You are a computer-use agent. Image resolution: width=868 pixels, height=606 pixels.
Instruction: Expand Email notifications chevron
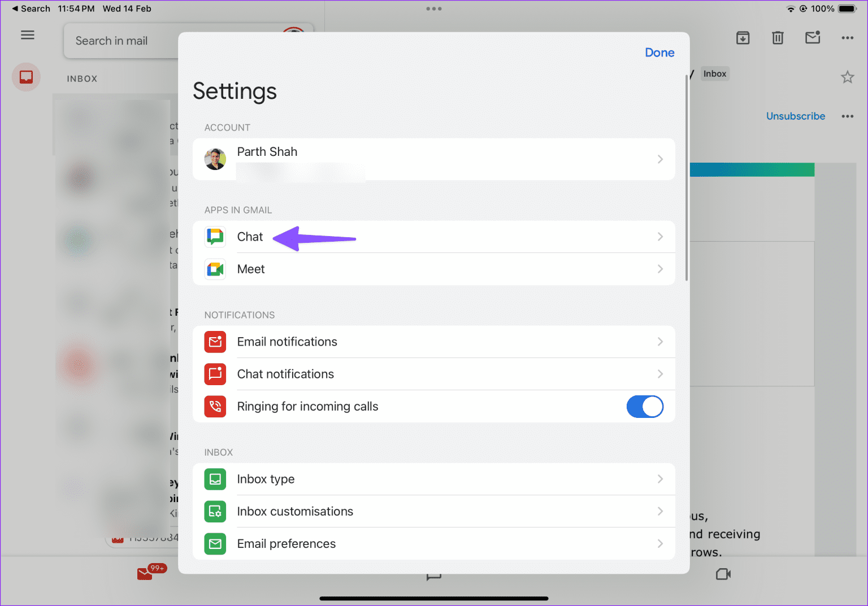[x=660, y=342]
